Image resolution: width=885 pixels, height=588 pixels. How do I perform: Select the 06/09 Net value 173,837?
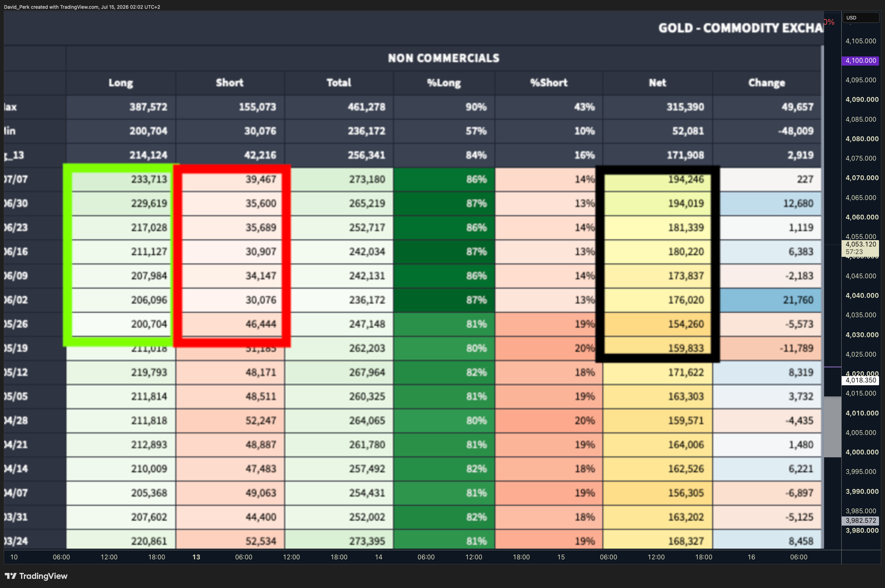pyautogui.click(x=686, y=276)
